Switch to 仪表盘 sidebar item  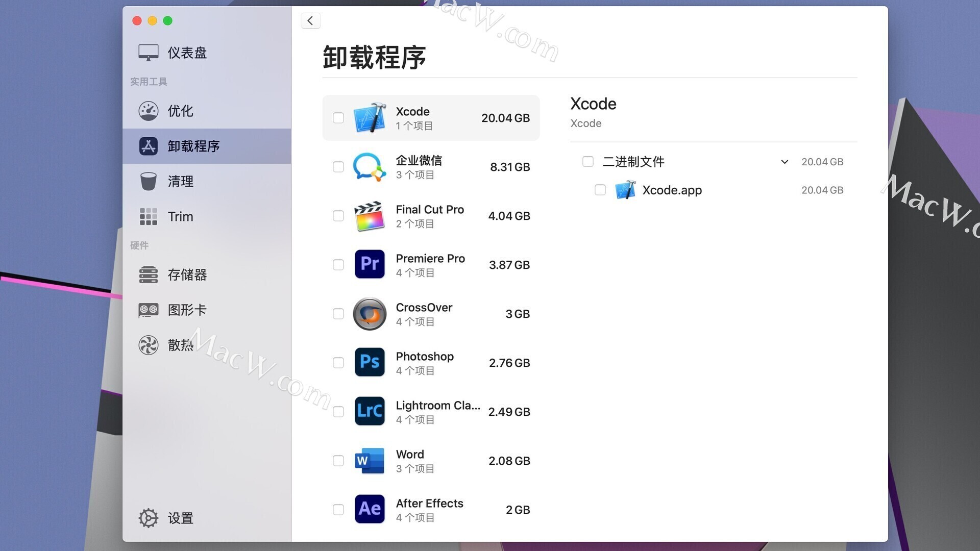(207, 53)
